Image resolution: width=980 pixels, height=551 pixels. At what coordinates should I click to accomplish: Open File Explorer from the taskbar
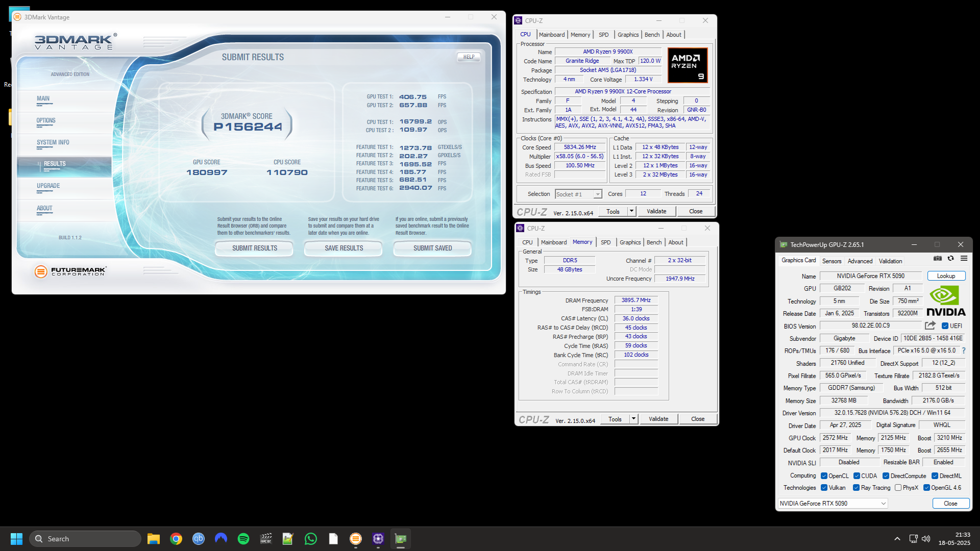[x=154, y=539]
